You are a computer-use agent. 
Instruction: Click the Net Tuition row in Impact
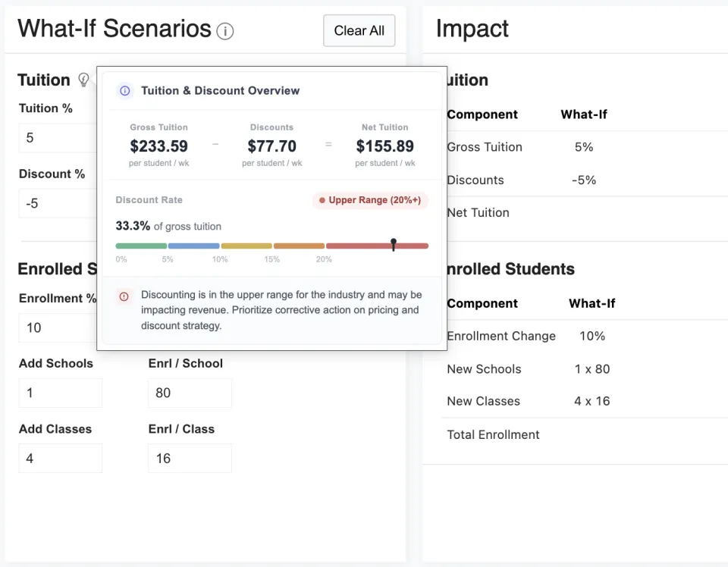[479, 213]
